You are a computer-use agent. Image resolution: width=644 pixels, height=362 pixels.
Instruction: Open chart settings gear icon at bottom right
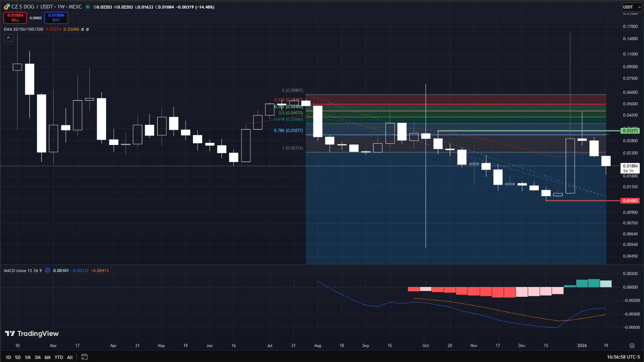click(632, 345)
